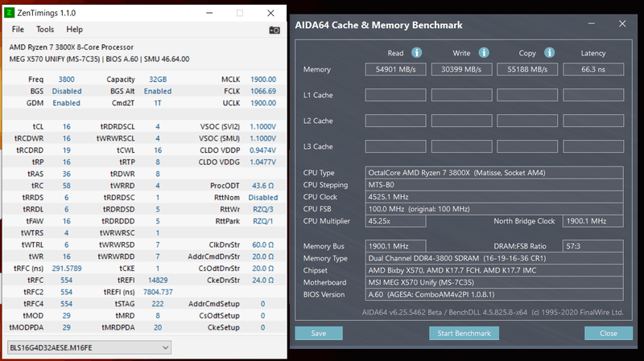Minimize the ZenTimings window
The height and width of the screenshot is (361, 644).
209,13
